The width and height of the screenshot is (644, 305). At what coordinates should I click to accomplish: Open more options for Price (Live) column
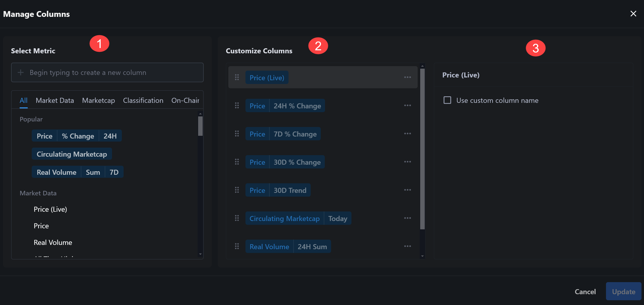click(407, 77)
